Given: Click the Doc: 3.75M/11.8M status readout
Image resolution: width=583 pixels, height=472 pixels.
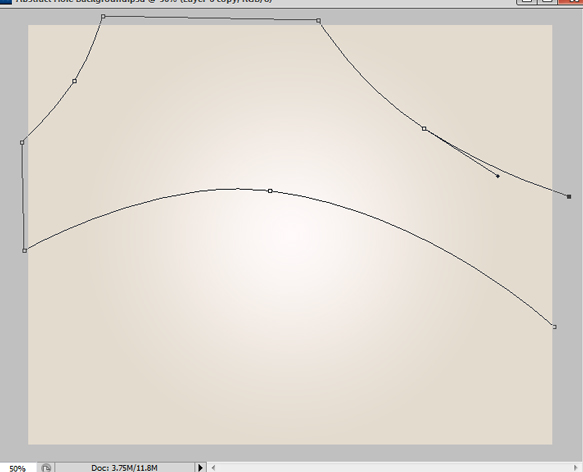Looking at the screenshot, I should [x=124, y=468].
